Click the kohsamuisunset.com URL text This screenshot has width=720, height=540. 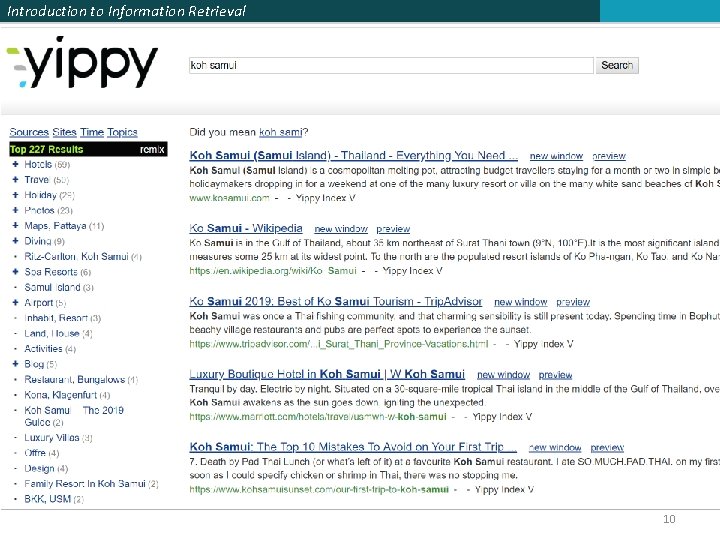(x=319, y=489)
